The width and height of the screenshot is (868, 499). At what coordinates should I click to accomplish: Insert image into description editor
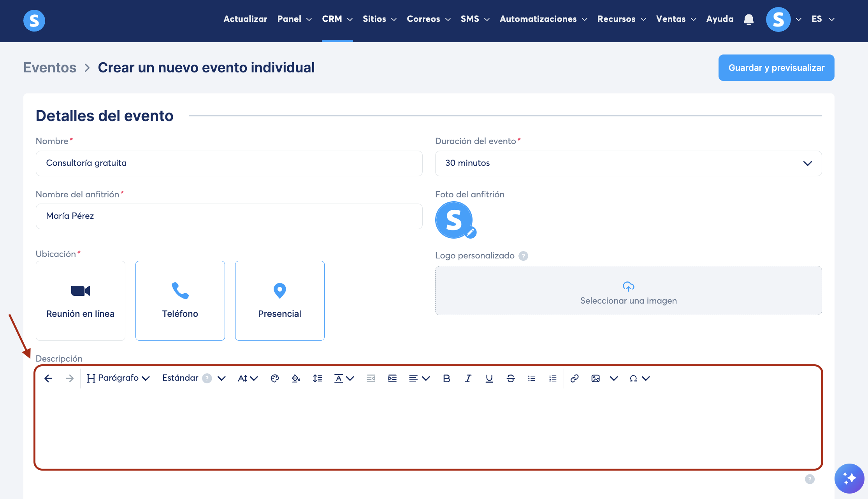(596, 378)
